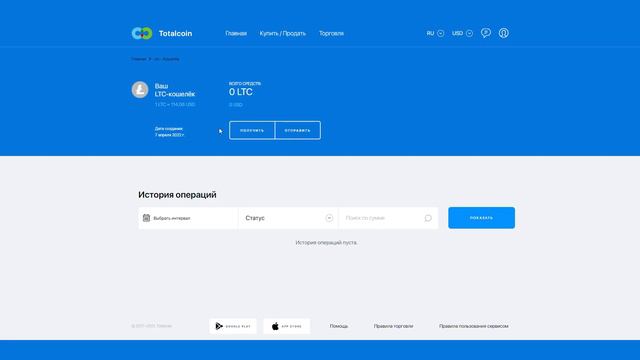Click the calendar icon in interval field
This screenshot has height=360, width=640.
[x=147, y=218]
